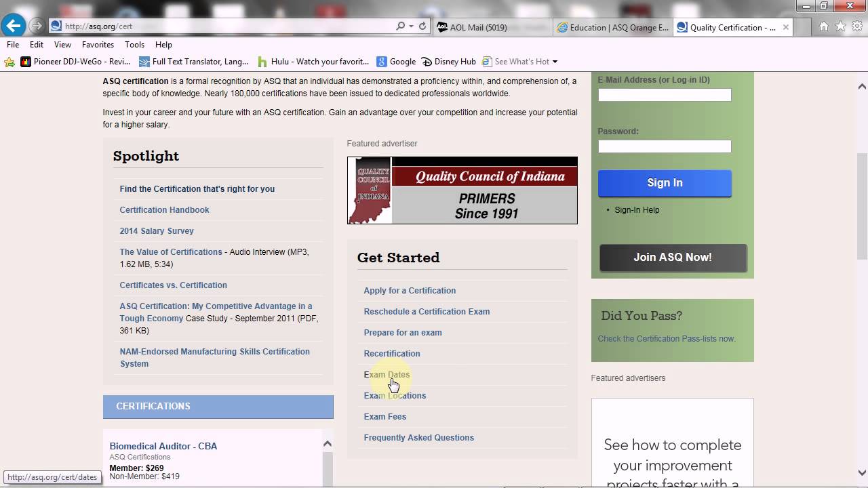Open the Tools gear icon
The image size is (868, 488).
(856, 26)
